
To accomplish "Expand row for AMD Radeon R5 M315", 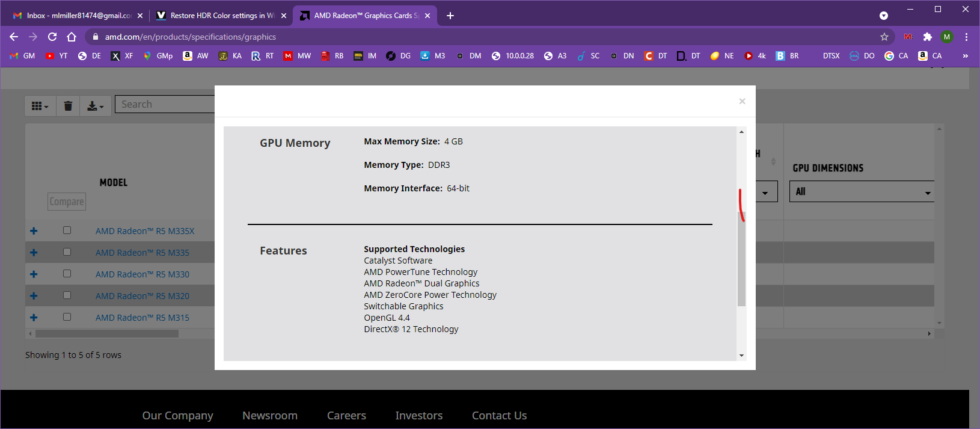I will point(34,318).
